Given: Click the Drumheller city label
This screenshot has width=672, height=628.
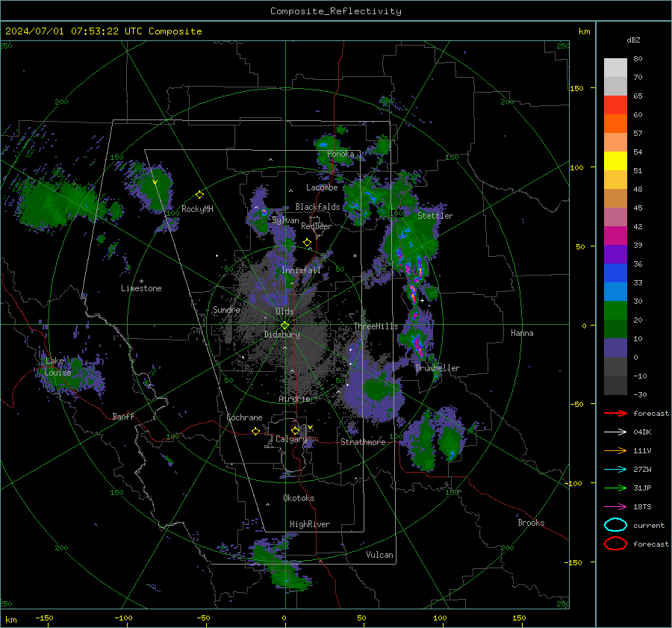Looking at the screenshot, I should [x=438, y=368].
